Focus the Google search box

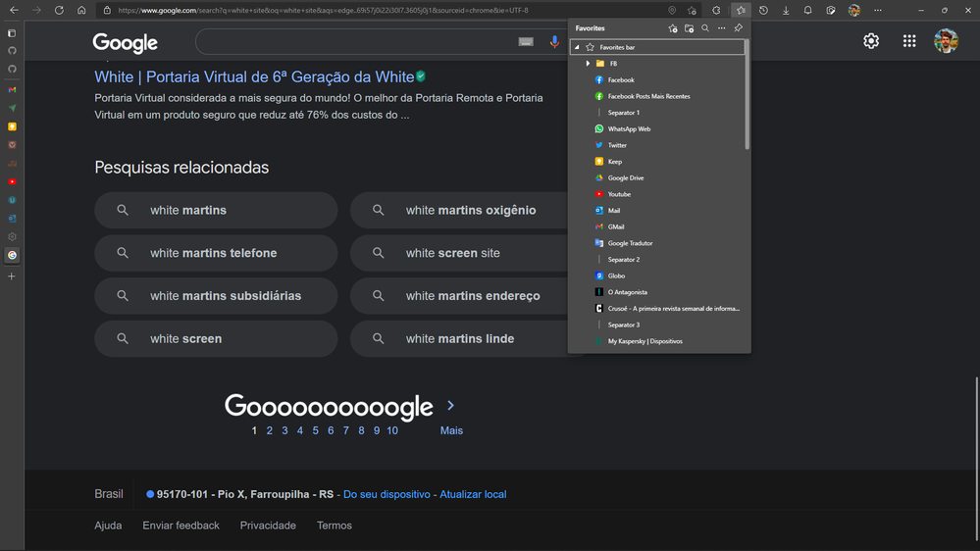356,42
